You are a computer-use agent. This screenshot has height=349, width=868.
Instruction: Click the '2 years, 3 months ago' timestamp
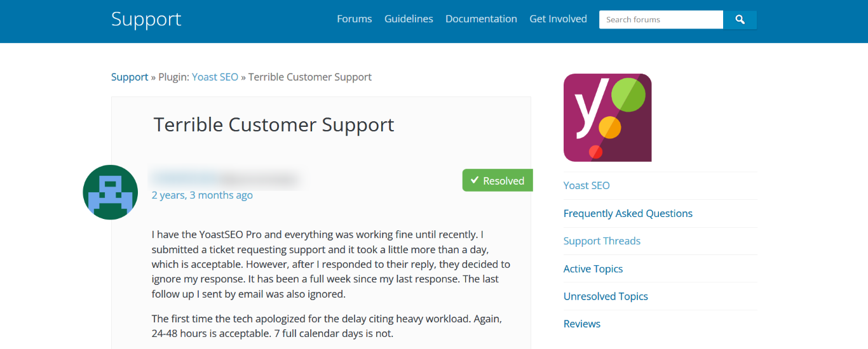point(202,195)
